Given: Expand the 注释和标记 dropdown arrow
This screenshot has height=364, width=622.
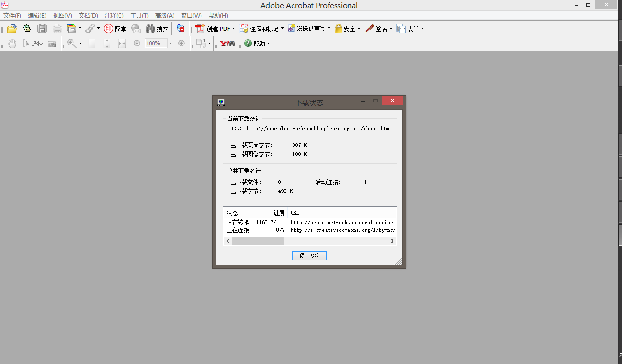Looking at the screenshot, I should pyautogui.click(x=282, y=28).
